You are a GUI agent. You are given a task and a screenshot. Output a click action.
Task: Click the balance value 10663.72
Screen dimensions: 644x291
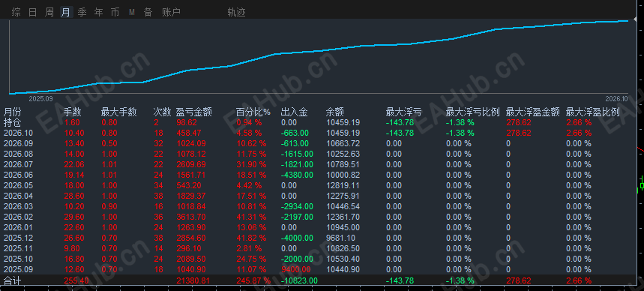click(x=343, y=143)
